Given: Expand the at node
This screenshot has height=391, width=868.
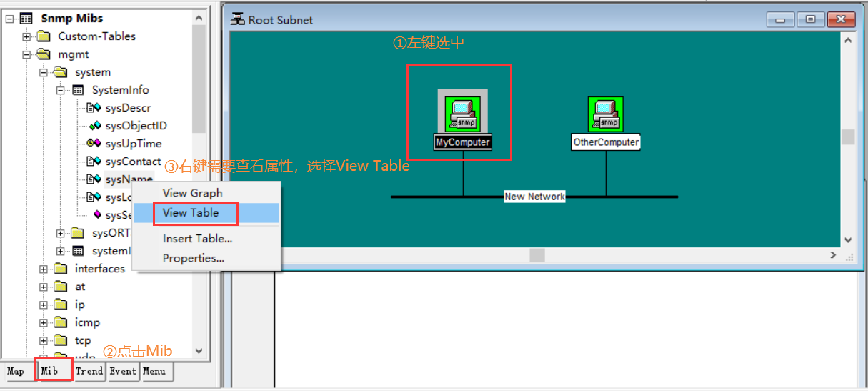Looking at the screenshot, I should coord(44,287).
